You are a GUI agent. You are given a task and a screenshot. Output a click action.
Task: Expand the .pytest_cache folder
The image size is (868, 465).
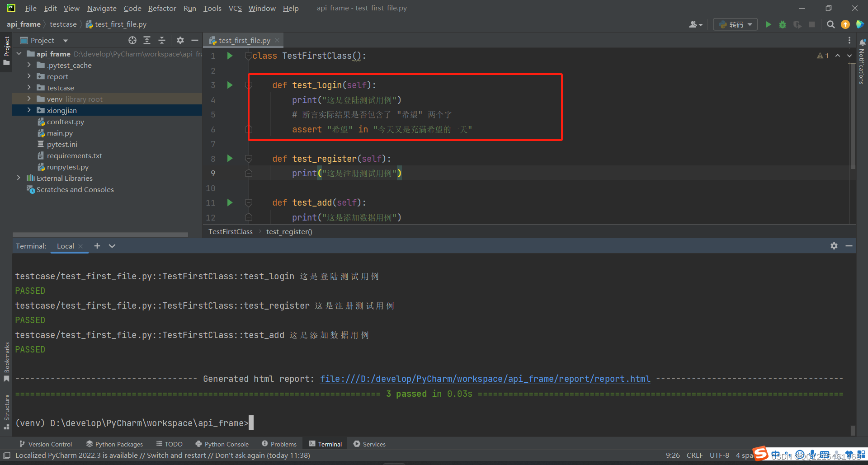(x=29, y=65)
